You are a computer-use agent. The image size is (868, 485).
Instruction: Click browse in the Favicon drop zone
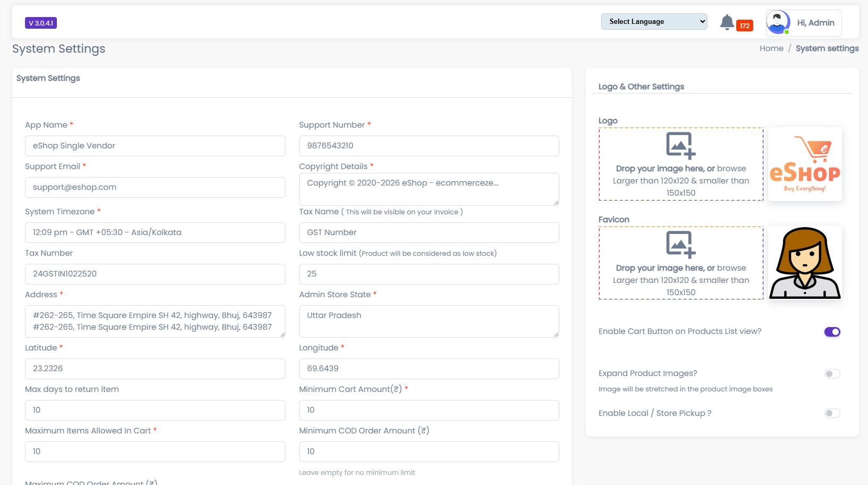731,268
